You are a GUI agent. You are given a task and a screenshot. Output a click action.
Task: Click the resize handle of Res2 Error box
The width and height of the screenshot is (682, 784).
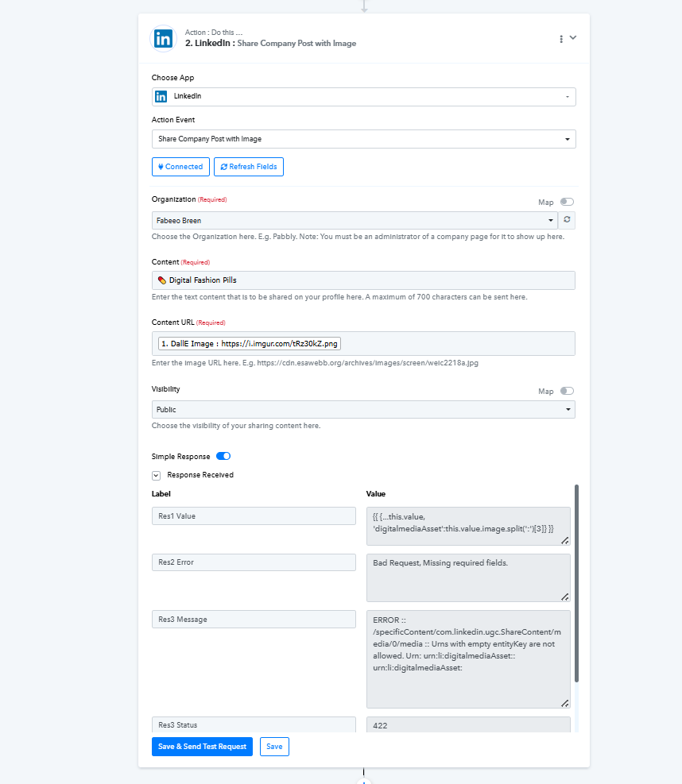pos(565,597)
